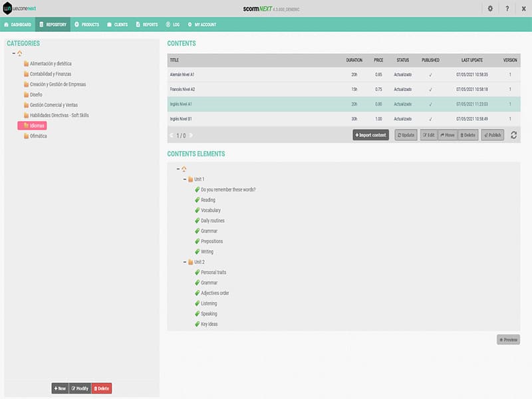Click the Diseño folder icon

pyautogui.click(x=26, y=94)
